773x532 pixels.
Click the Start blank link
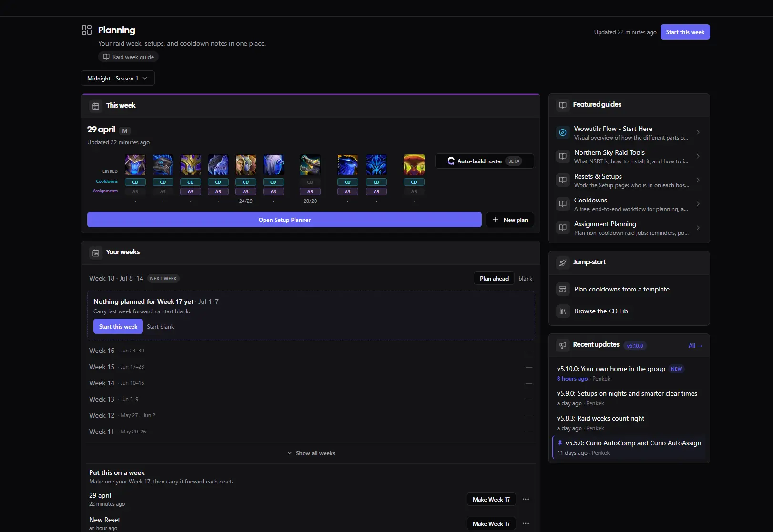pyautogui.click(x=160, y=327)
